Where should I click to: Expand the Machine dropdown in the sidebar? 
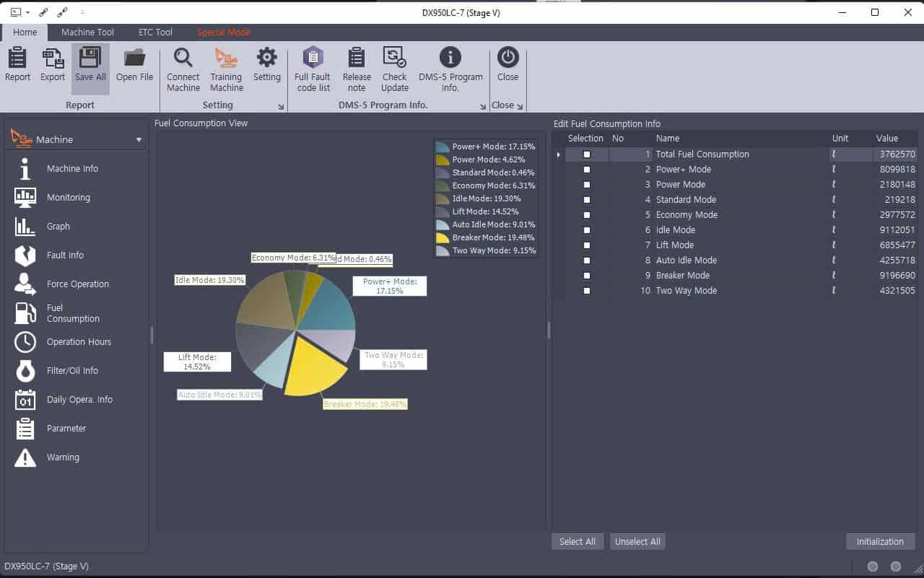pyautogui.click(x=139, y=140)
